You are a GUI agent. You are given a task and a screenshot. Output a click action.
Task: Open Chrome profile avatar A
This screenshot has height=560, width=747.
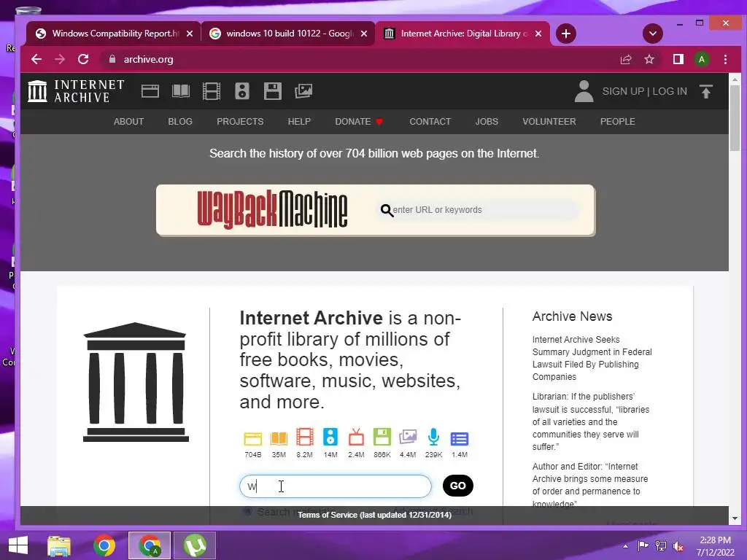[702, 59]
